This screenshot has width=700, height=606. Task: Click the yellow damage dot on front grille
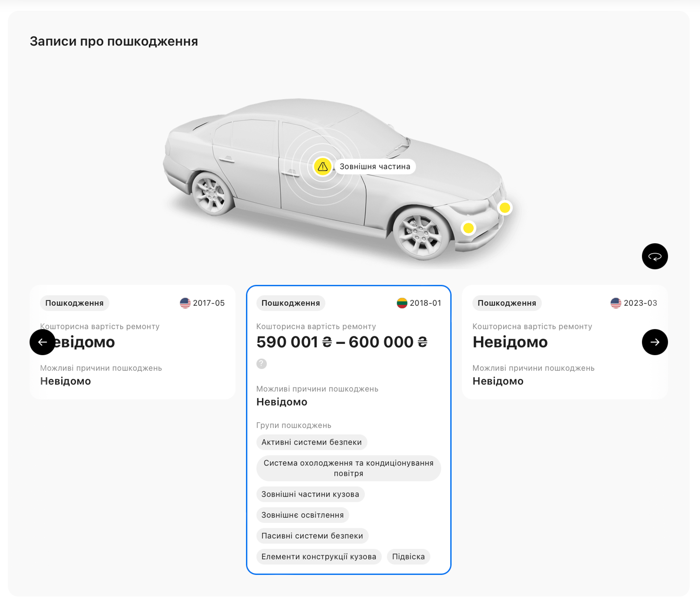point(504,208)
